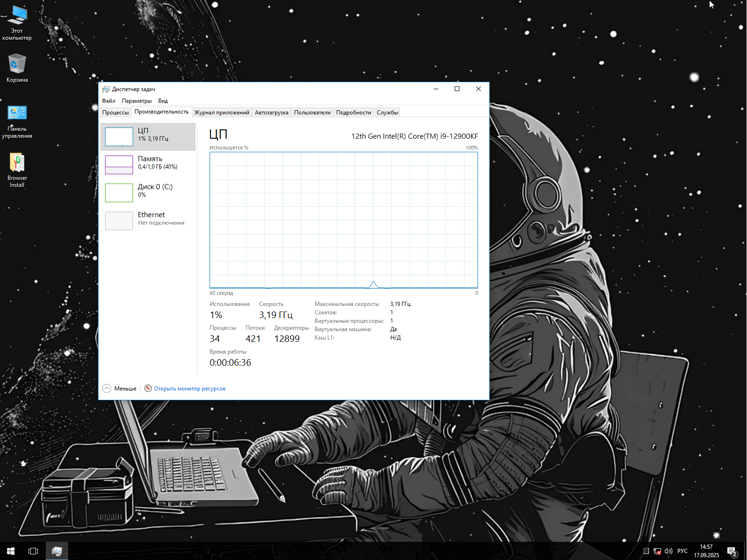This screenshot has width=747, height=560.
Task: Go to the Службы tab
Action: 387,113
